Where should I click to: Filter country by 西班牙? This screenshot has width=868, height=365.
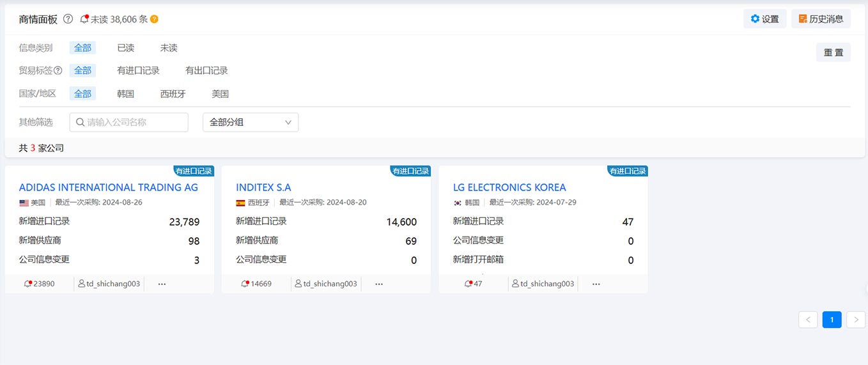173,93
